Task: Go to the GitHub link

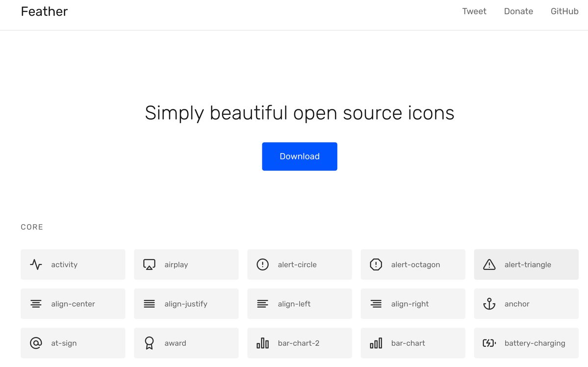Action: (564, 11)
